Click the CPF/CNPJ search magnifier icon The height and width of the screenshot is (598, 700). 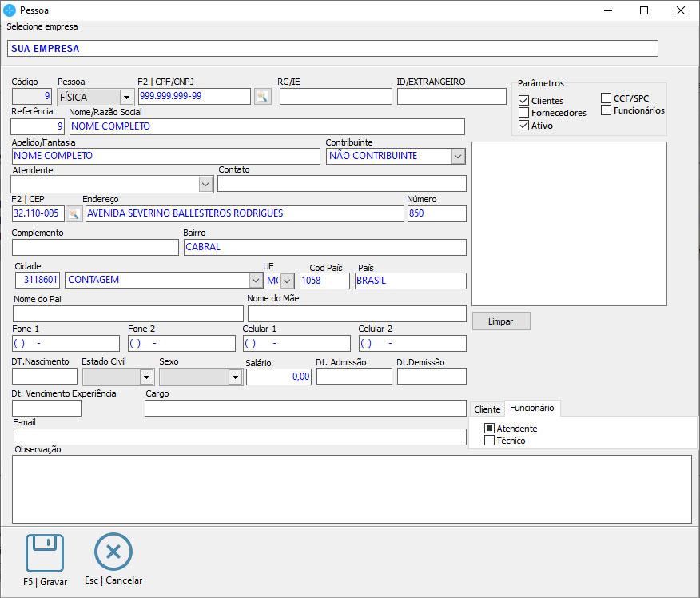(262, 97)
